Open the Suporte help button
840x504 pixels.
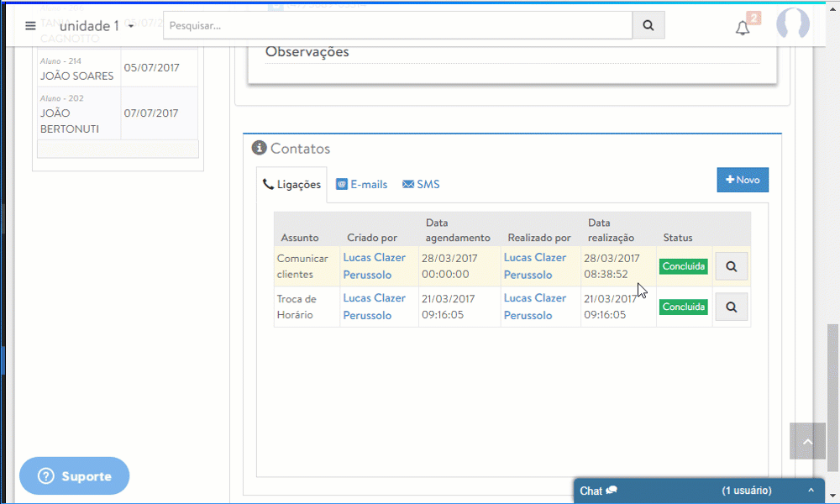click(x=75, y=476)
